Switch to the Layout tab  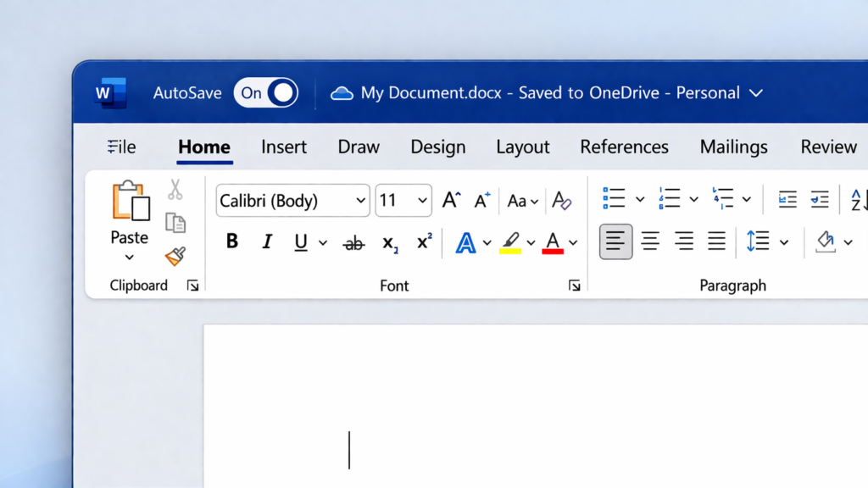[522, 147]
